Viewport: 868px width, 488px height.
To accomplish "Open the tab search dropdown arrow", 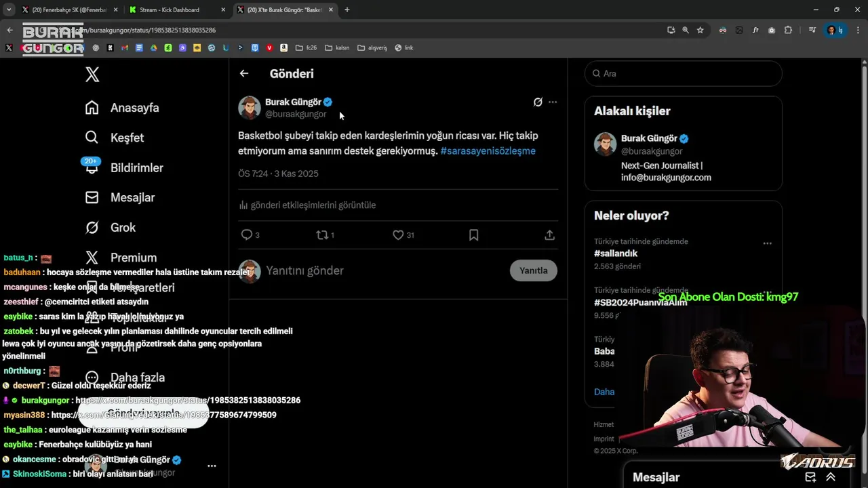I will [x=9, y=10].
